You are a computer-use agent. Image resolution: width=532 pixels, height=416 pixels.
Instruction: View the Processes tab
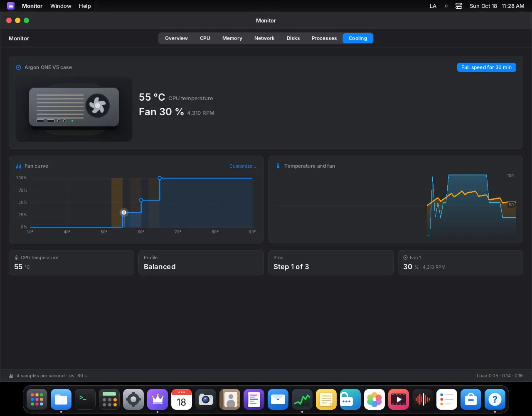324,38
